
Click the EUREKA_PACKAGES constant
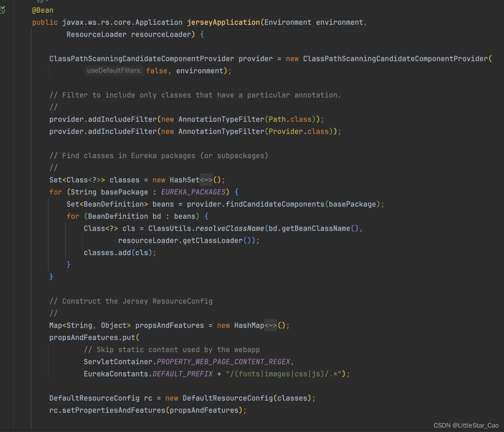coord(193,192)
